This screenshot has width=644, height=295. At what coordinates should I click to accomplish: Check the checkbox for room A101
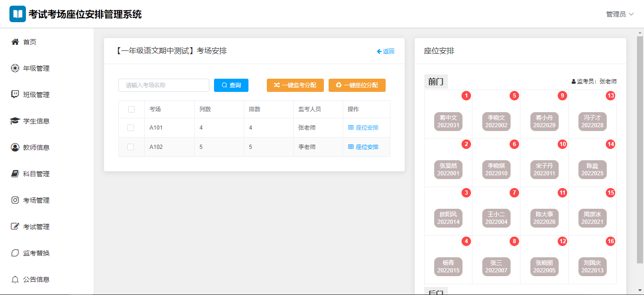(x=131, y=128)
